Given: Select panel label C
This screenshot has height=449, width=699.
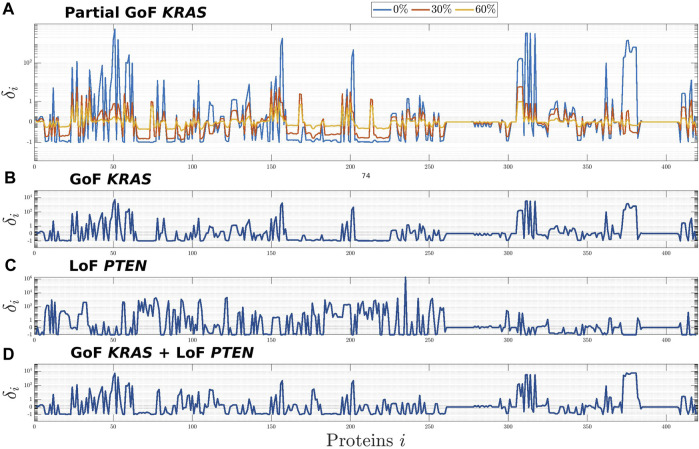Looking at the screenshot, I should click(8, 265).
